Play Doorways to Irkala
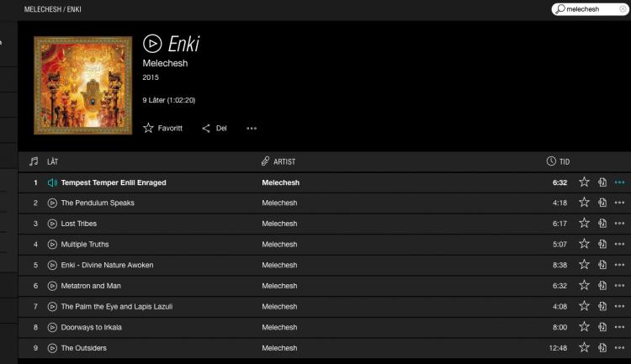Viewport: 631px width, 364px height. pyautogui.click(x=52, y=327)
